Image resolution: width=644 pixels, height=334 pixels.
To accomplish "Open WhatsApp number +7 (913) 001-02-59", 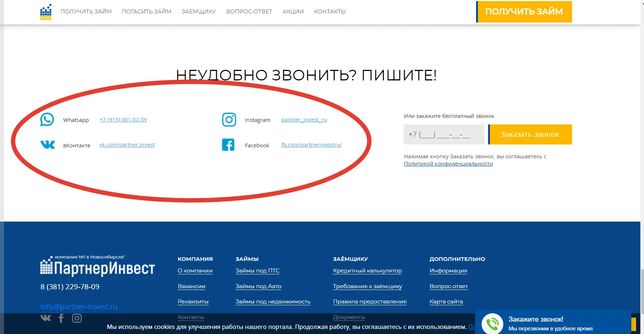I will coord(123,120).
